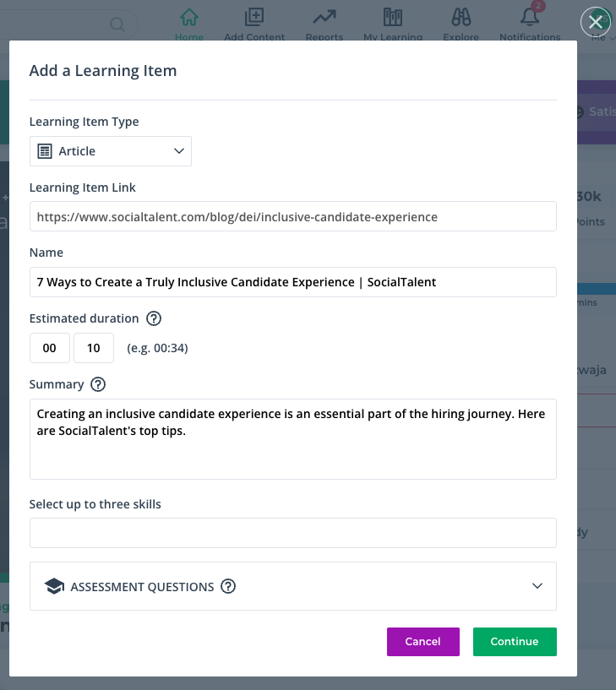Image resolution: width=616 pixels, height=690 pixels.
Task: Open Explore binoculars icon
Action: [461, 18]
